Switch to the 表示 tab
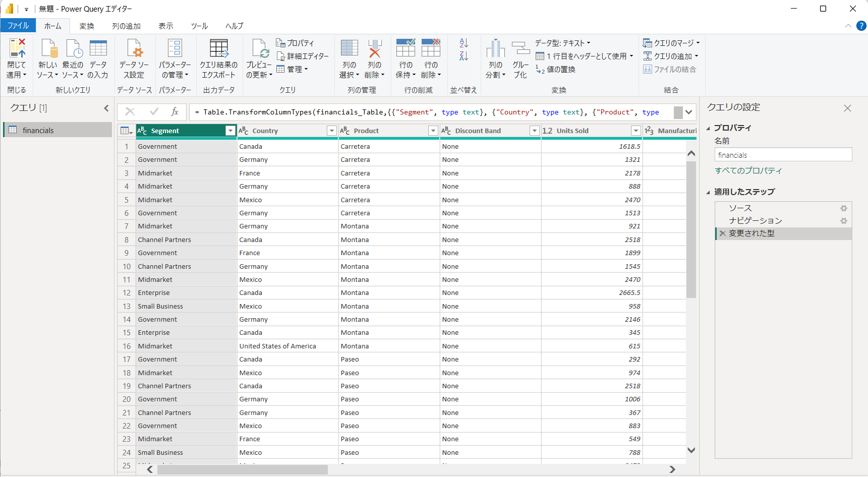Screen dimensions: 868x477 tap(166, 26)
